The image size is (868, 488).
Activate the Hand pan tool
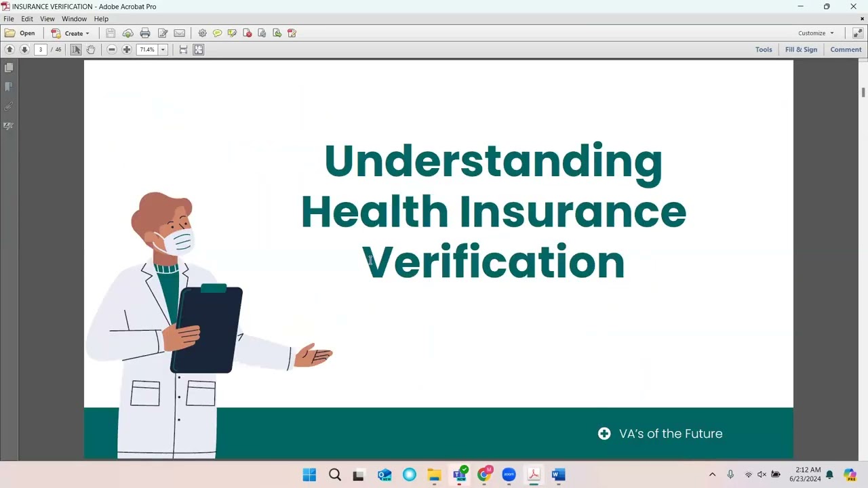[x=91, y=49]
